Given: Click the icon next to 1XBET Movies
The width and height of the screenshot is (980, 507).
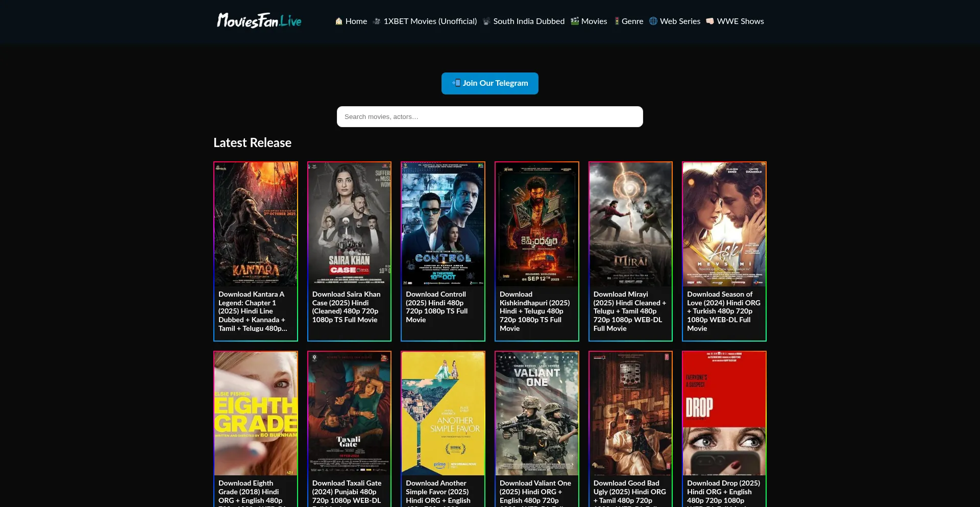Looking at the screenshot, I should coord(377,21).
